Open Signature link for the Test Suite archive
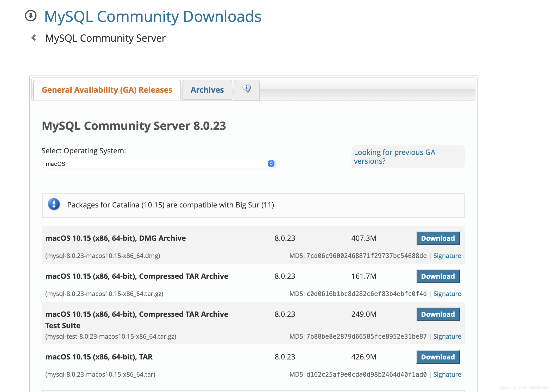Image resolution: width=552 pixels, height=392 pixels. coord(447,336)
